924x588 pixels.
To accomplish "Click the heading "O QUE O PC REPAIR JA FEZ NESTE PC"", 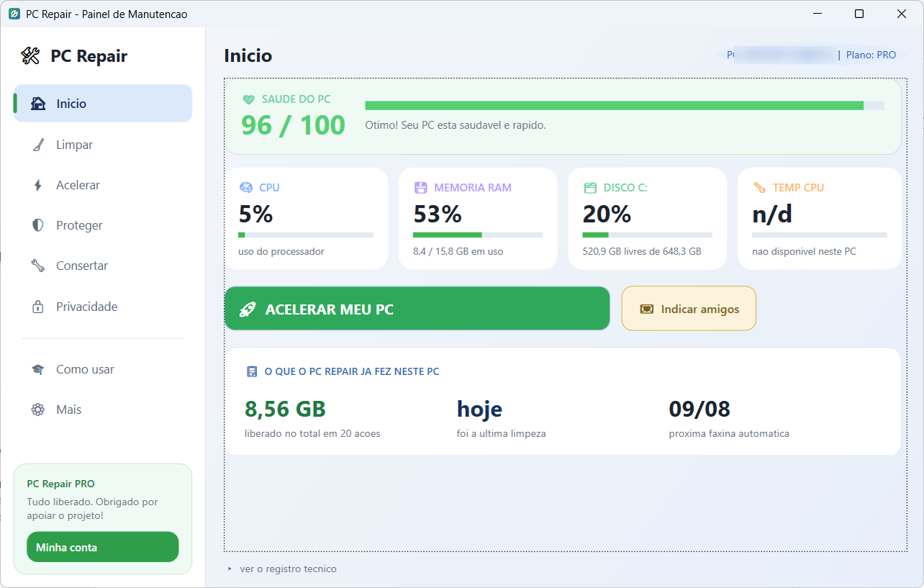I will click(352, 371).
